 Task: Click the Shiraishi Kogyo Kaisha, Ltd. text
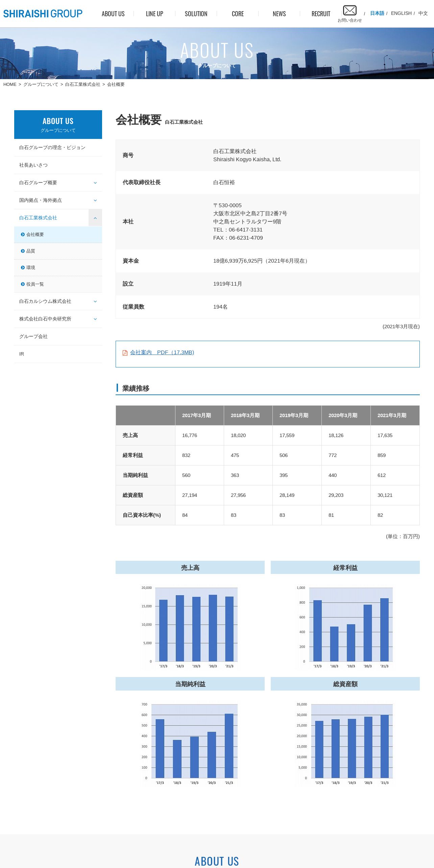247,160
